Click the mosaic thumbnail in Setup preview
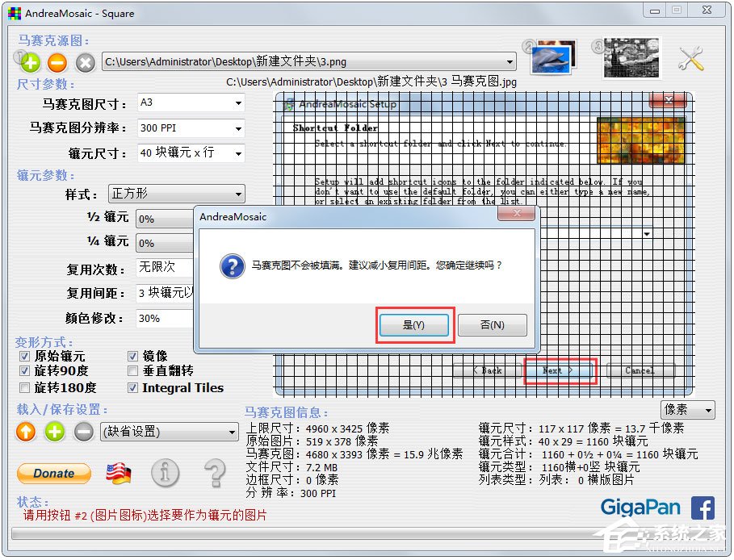This screenshot has height=560, width=734. point(641,140)
